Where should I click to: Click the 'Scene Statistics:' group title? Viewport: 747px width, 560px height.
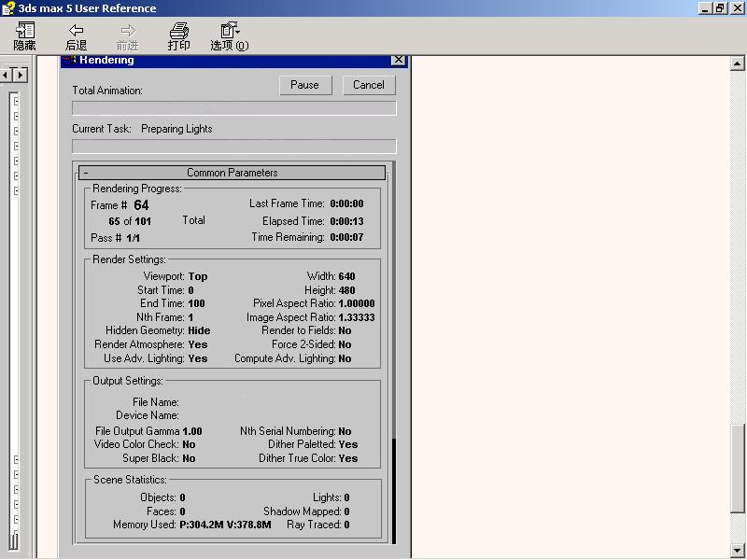coord(130,480)
